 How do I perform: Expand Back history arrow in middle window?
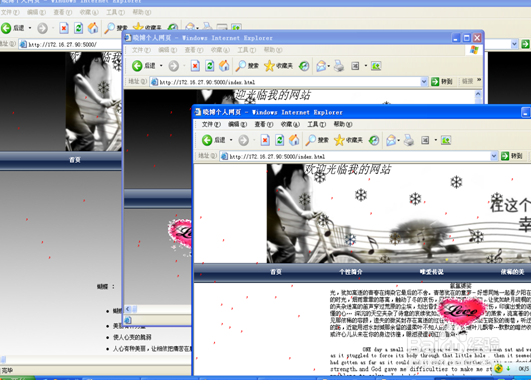[161, 65]
